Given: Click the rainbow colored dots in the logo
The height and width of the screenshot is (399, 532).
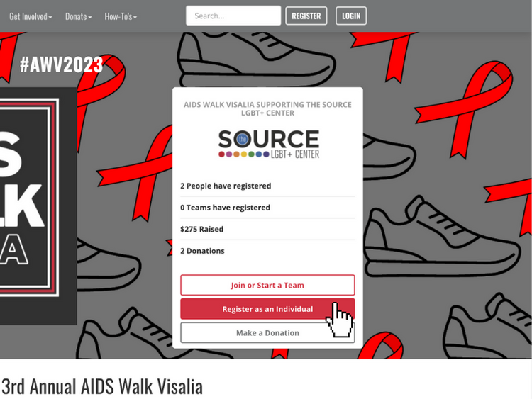Looking at the screenshot, I should [243, 154].
